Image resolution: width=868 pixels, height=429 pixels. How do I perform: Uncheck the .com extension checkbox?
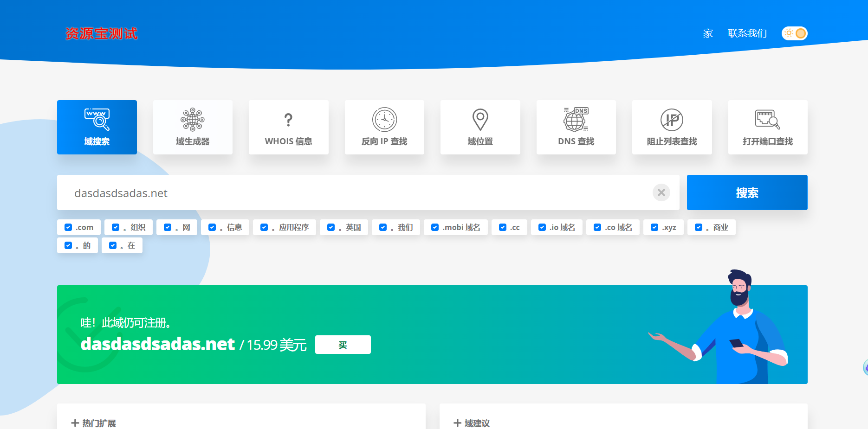(68, 227)
